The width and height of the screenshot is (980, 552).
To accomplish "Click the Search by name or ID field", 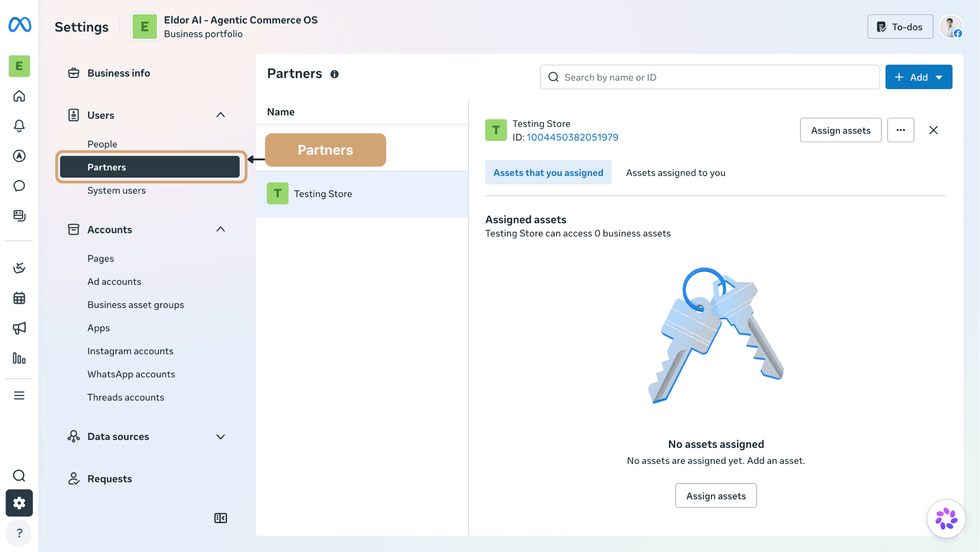I will tap(710, 77).
